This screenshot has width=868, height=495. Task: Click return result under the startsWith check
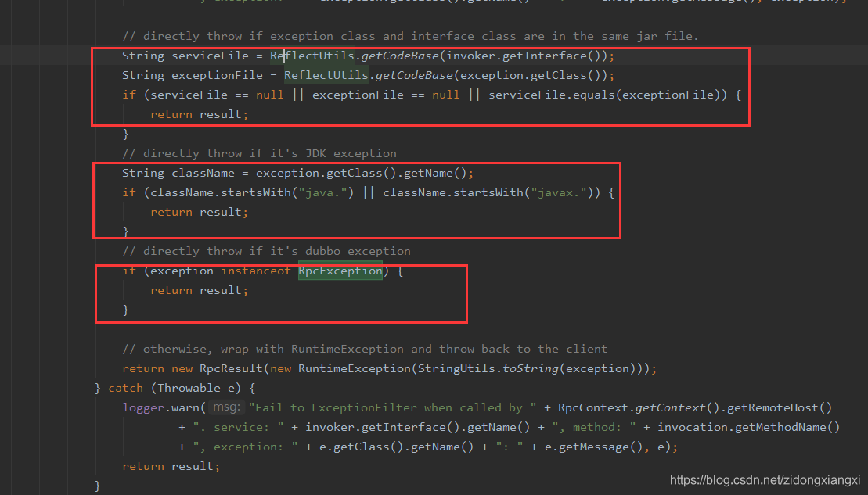(x=200, y=213)
